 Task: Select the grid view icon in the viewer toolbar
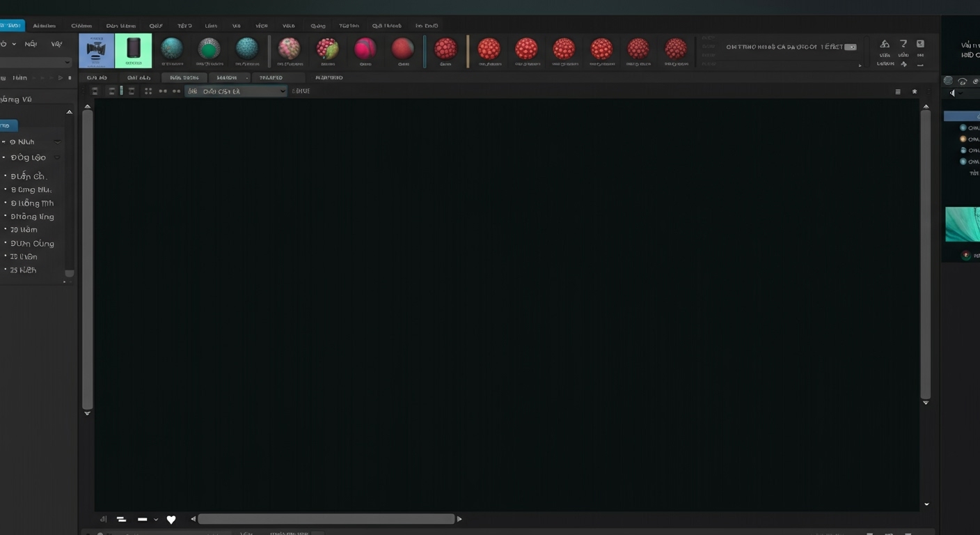pyautogui.click(x=148, y=91)
